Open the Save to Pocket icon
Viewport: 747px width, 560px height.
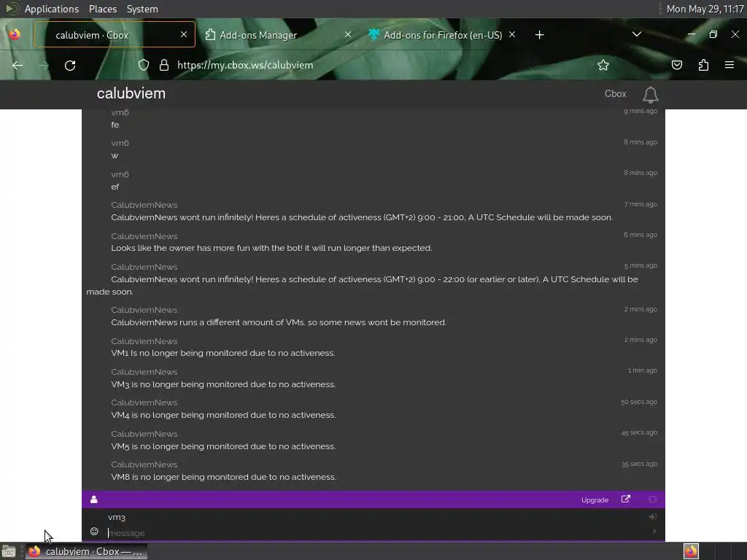tap(676, 65)
